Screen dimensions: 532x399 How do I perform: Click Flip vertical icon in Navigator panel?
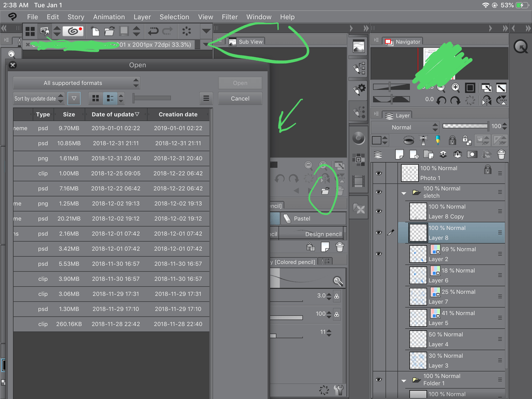pyautogui.click(x=501, y=100)
